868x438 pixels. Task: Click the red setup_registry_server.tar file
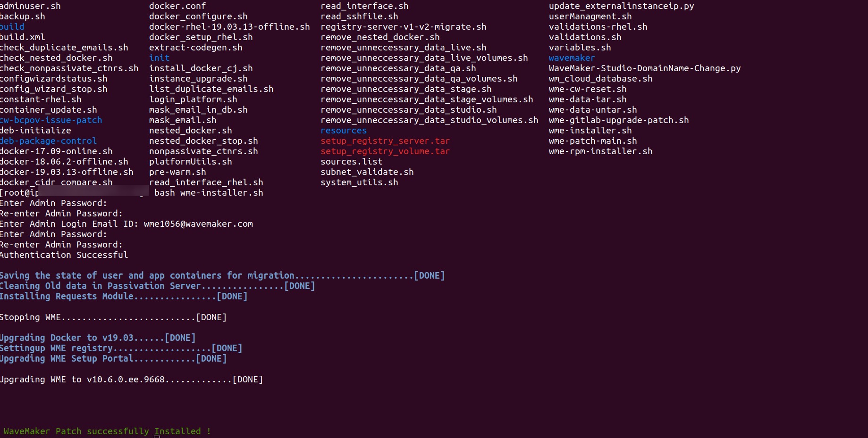[385, 141]
